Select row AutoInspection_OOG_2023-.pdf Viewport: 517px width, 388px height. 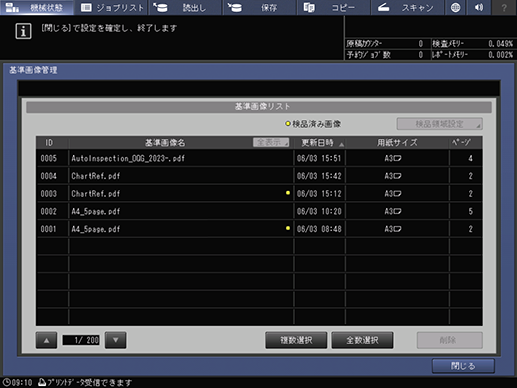(259, 158)
